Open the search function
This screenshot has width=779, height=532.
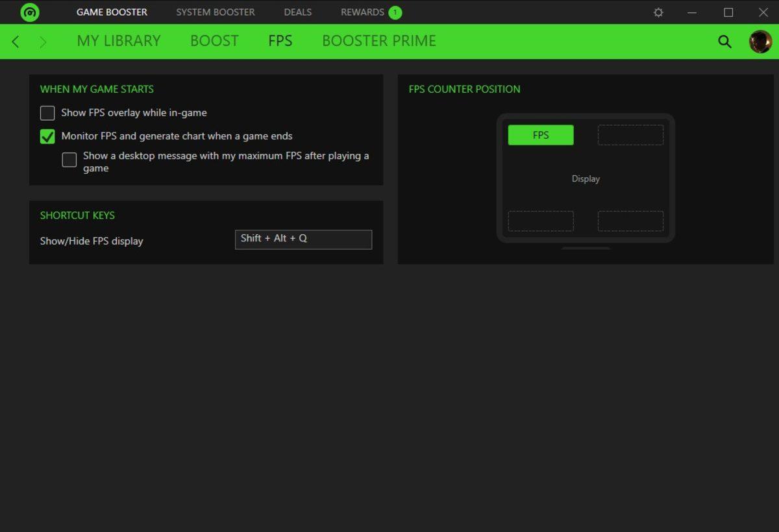(x=724, y=40)
